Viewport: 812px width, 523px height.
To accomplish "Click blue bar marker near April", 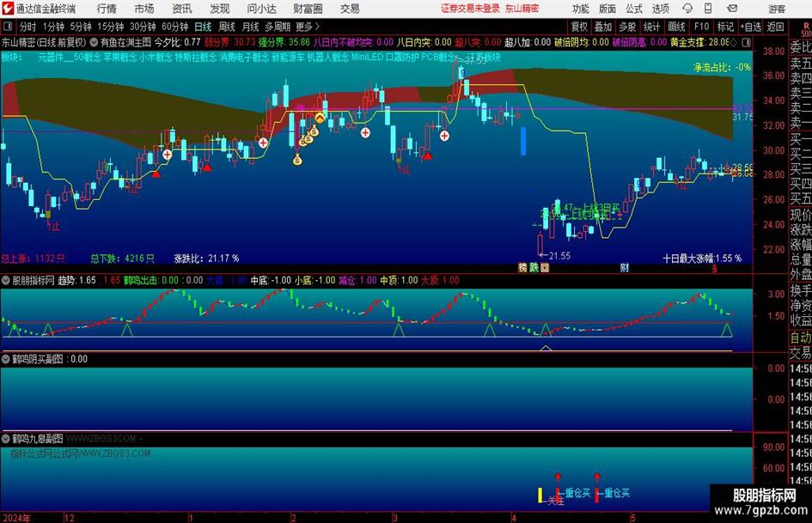I will [x=523, y=141].
